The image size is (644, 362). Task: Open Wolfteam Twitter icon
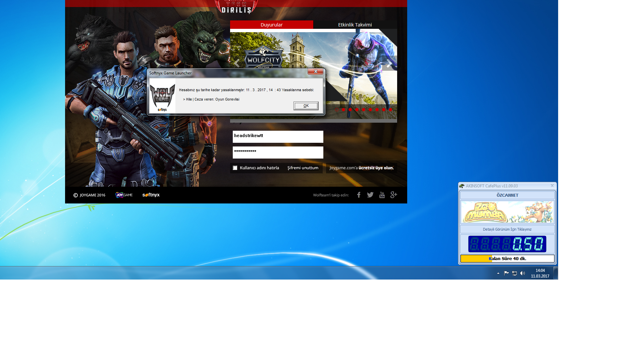[x=370, y=195]
